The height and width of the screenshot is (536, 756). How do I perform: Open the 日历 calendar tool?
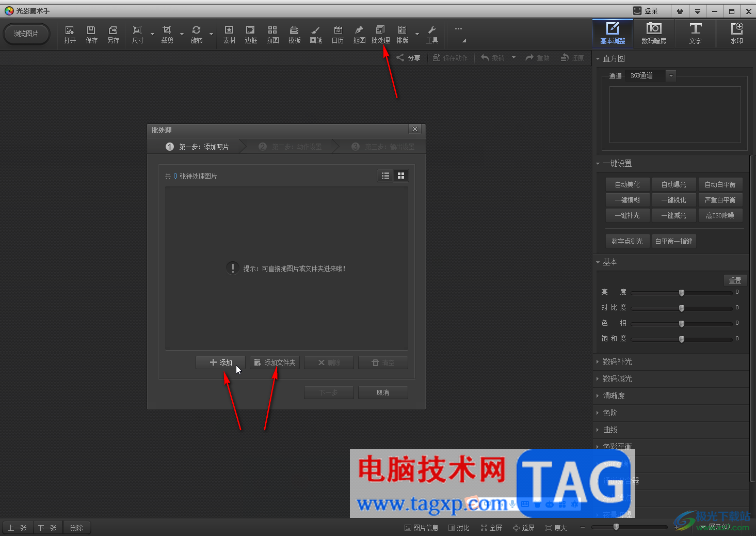(x=337, y=35)
